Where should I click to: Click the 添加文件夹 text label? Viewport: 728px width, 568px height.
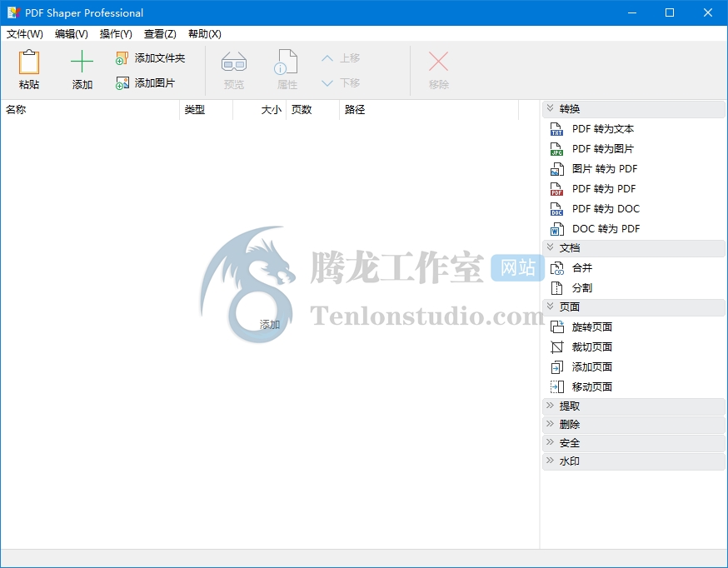click(160, 58)
